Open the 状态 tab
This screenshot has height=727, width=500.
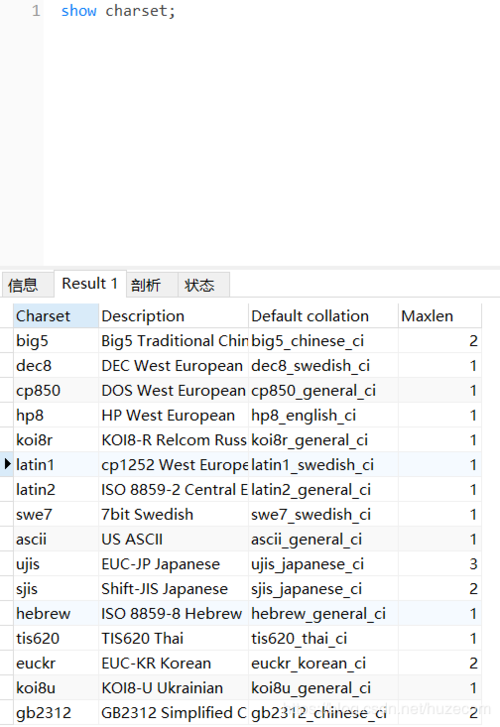(204, 285)
